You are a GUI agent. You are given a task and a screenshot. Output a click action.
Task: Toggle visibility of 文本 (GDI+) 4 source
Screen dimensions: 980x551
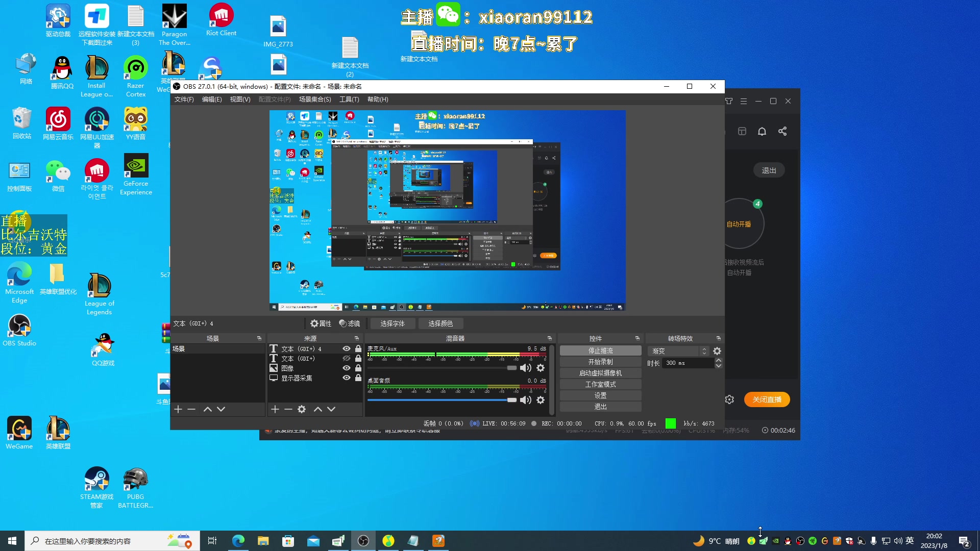click(x=347, y=349)
